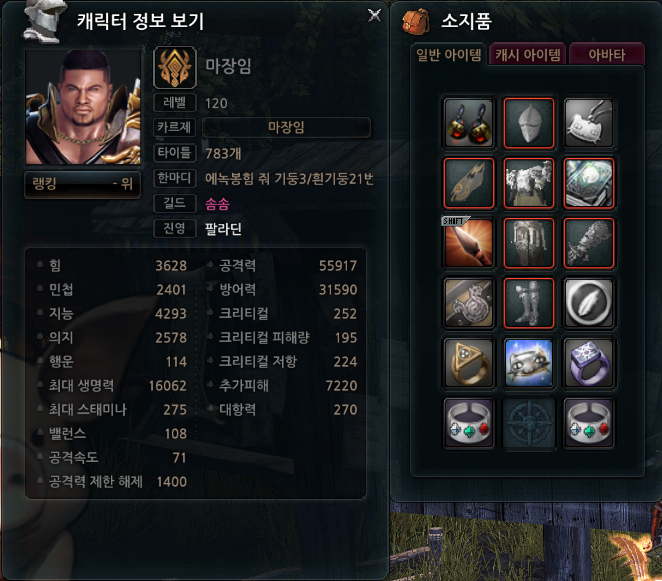662x581 pixels.
Task: Click the character portrait thumbnail
Action: pos(83,107)
